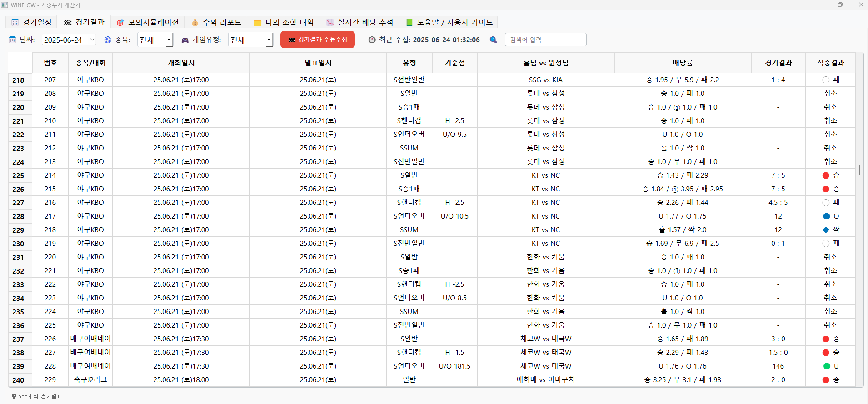Click the soccer ball icon beside 종목
Image resolution: width=868 pixels, height=404 pixels.
pyautogui.click(x=108, y=40)
